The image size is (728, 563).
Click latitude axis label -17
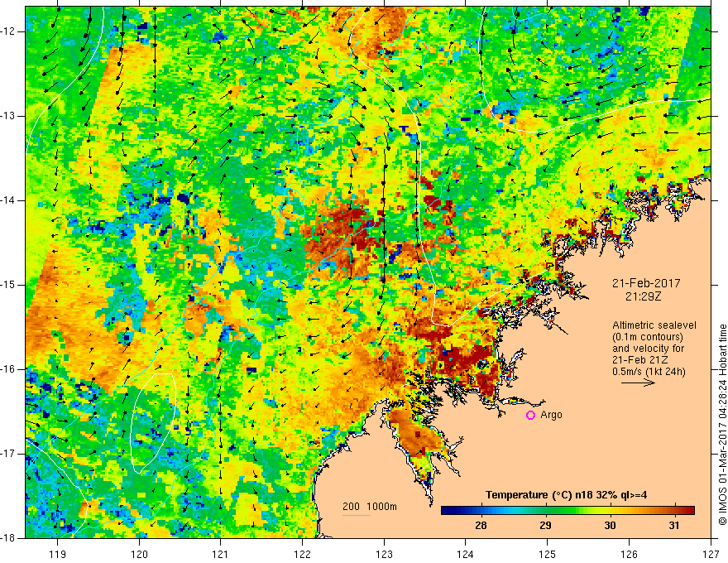9,454
